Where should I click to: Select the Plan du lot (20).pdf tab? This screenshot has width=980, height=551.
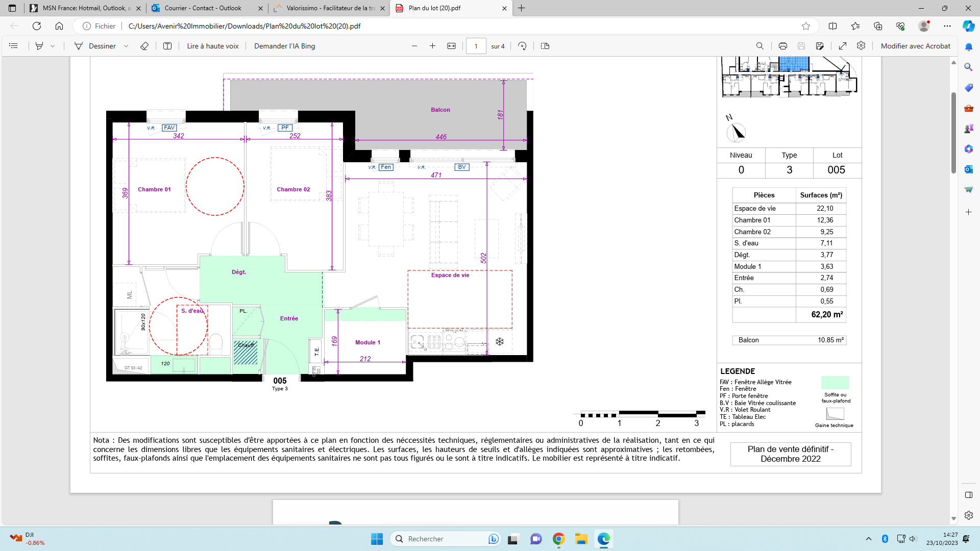[451, 8]
